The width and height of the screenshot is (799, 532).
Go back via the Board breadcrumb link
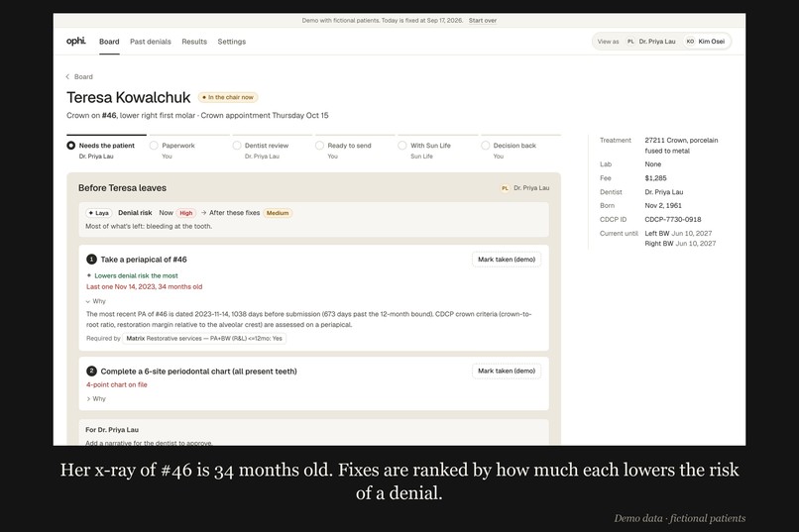click(83, 77)
